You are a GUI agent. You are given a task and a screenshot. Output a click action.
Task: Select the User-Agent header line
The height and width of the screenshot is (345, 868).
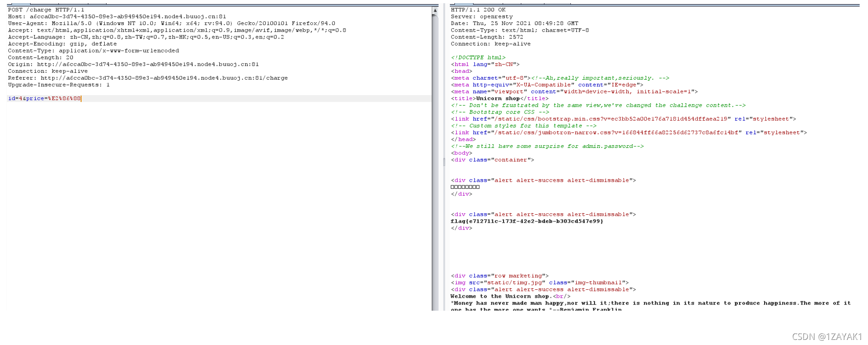172,24
